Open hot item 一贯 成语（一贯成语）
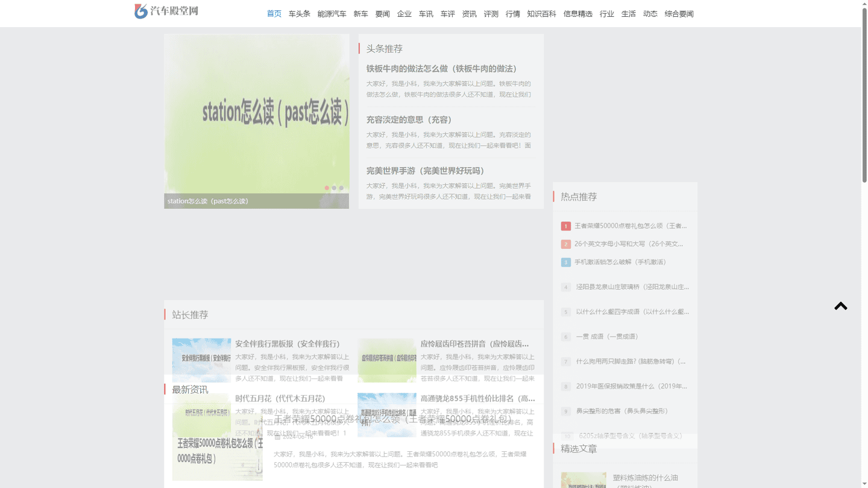The image size is (868, 488). pyautogui.click(x=607, y=337)
